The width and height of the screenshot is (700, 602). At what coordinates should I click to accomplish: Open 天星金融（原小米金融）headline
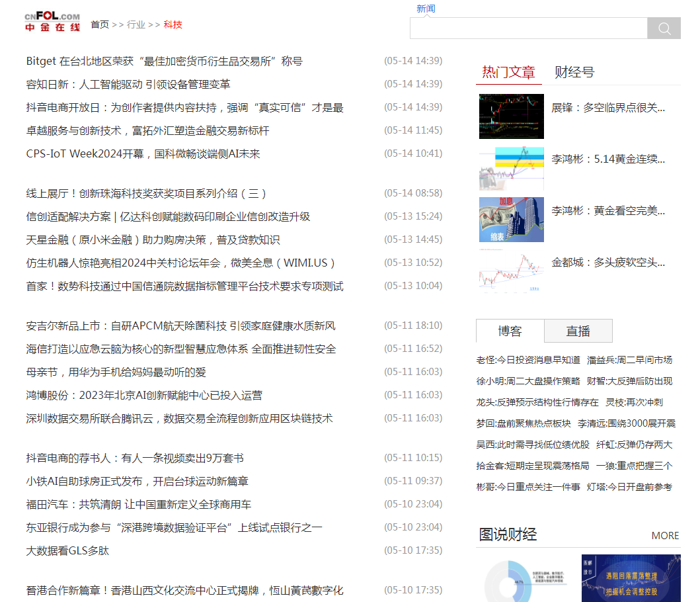(153, 240)
